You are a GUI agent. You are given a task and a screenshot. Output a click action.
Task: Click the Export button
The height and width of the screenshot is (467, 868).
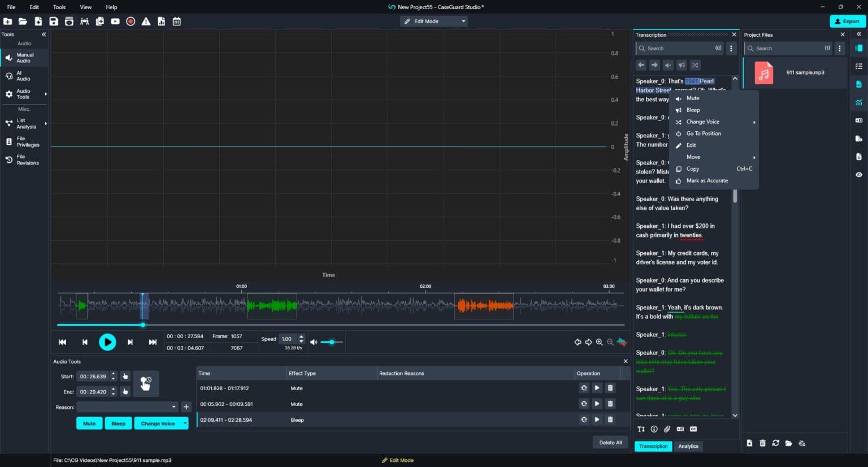[x=847, y=21]
